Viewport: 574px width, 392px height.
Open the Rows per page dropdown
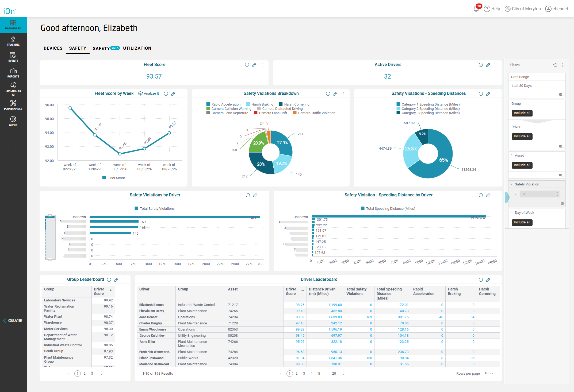pyautogui.click(x=489, y=373)
